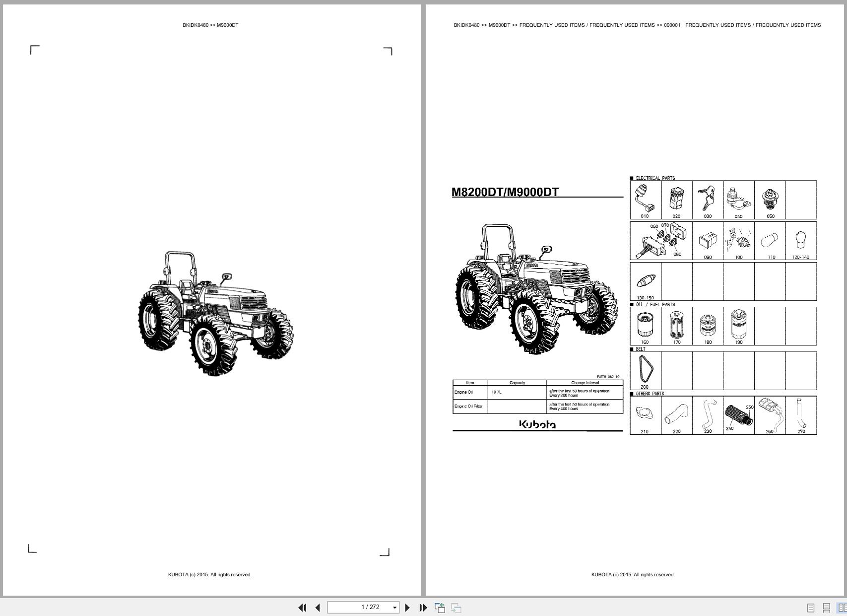Jump to the last page
The image size is (847, 616).
423,607
